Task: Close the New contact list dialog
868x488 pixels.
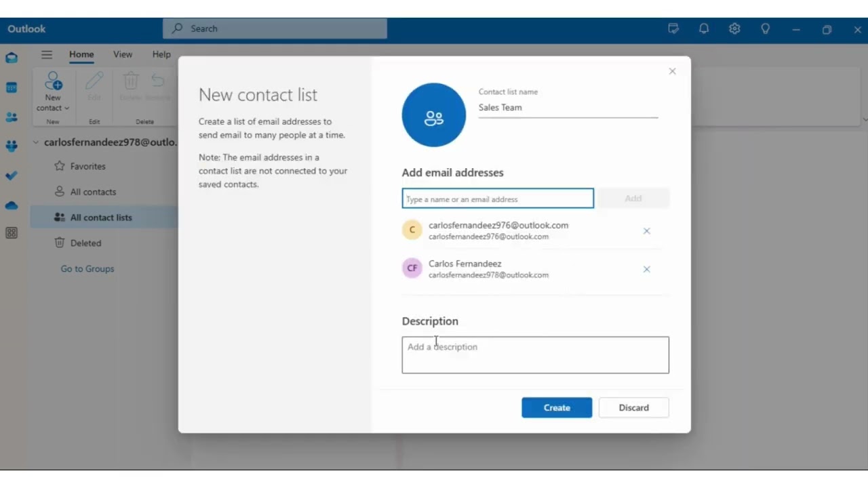Action: (x=672, y=71)
